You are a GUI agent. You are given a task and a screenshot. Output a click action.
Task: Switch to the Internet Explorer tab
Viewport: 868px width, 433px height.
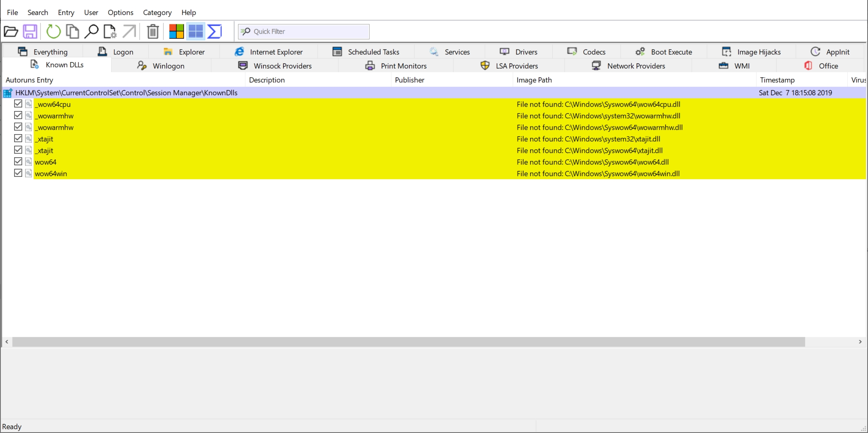[x=269, y=51]
